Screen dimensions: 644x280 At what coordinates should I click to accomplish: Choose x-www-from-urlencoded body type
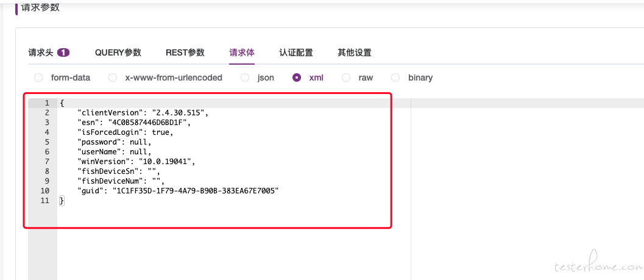(113, 77)
